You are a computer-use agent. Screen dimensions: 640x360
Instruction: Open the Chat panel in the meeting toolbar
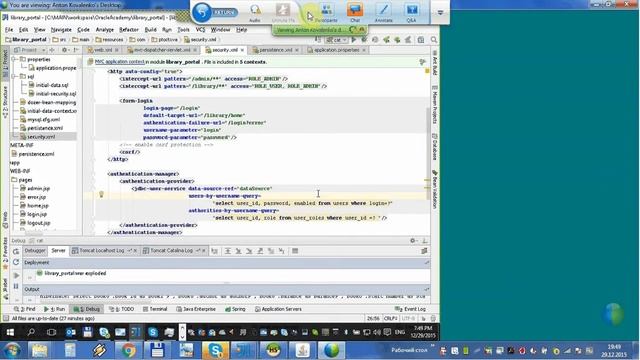coord(355,13)
